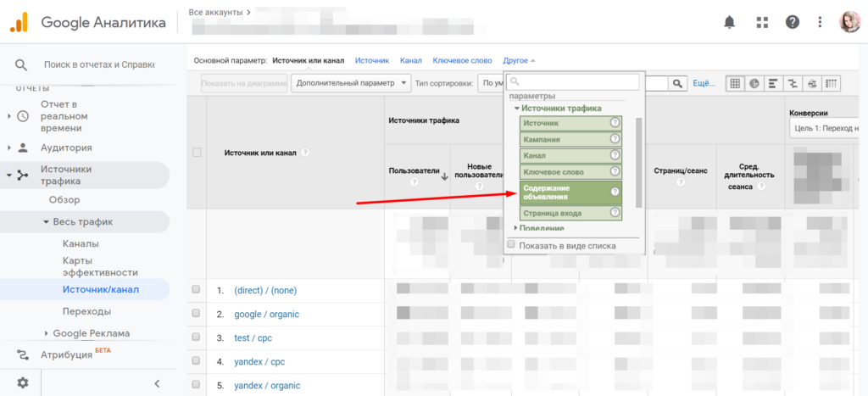Select the data table view icon
The width and height of the screenshot is (868, 396).
[x=735, y=83]
